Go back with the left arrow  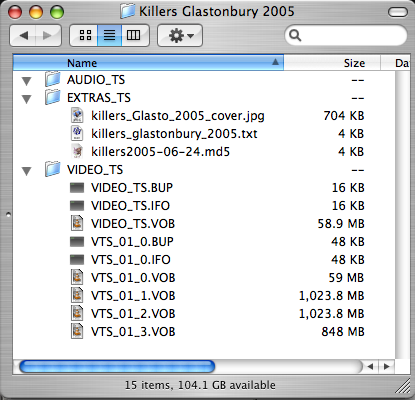23,35
